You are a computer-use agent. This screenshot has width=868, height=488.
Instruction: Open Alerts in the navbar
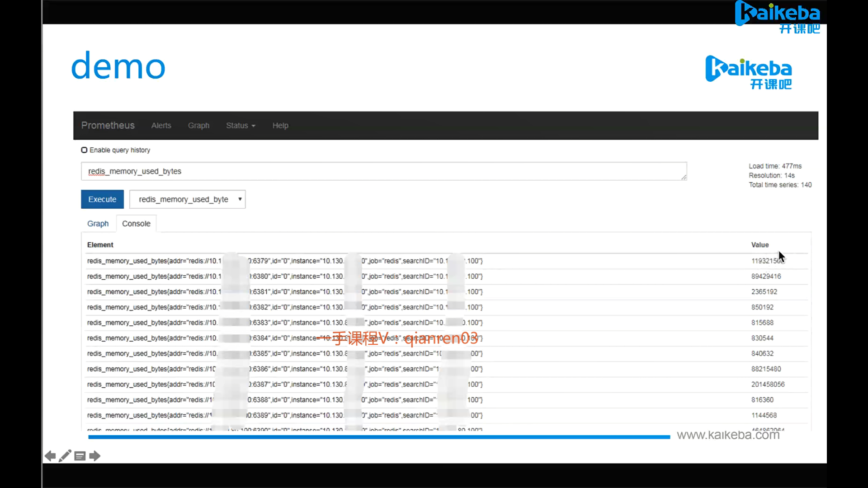tap(161, 126)
